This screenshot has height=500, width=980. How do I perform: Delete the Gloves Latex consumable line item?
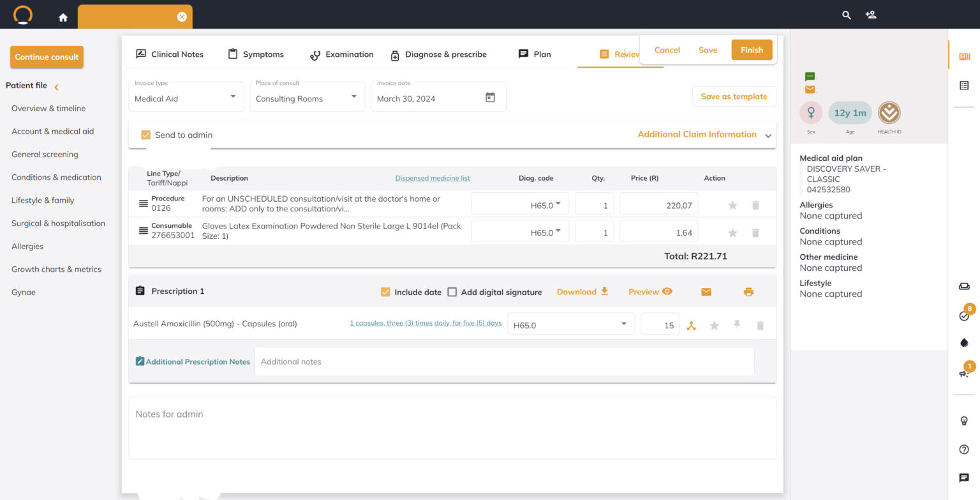tap(755, 231)
